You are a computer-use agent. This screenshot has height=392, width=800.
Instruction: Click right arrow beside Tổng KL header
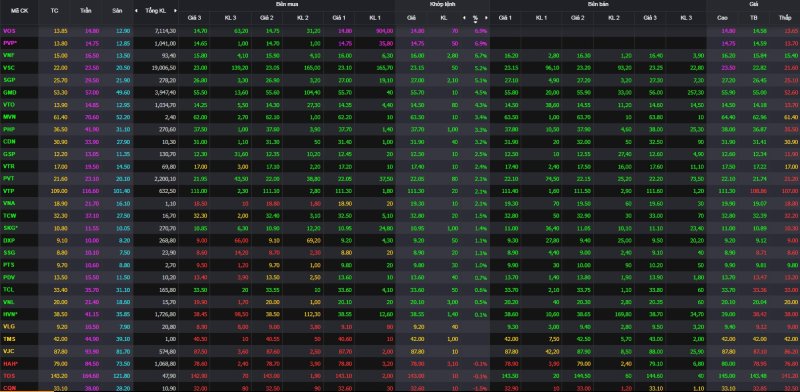tap(176, 11)
